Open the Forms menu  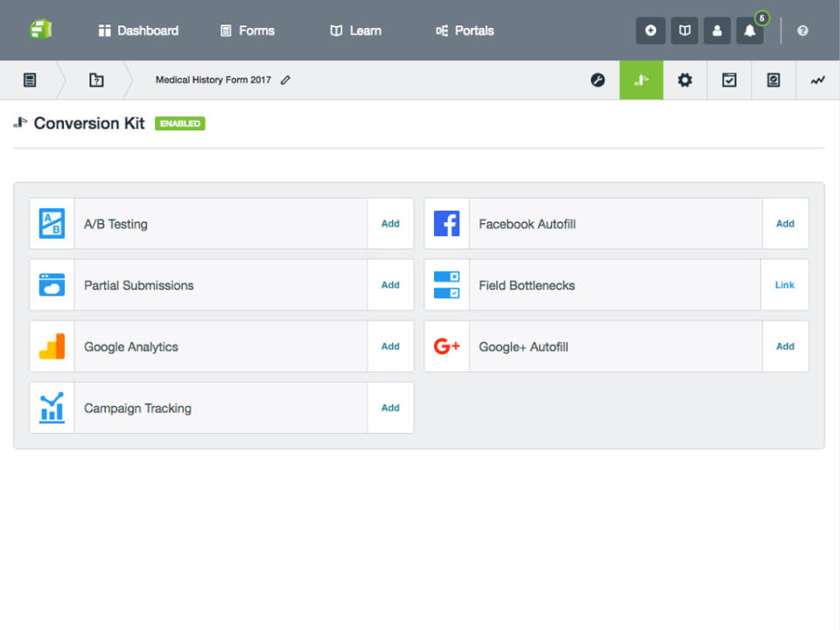248,31
